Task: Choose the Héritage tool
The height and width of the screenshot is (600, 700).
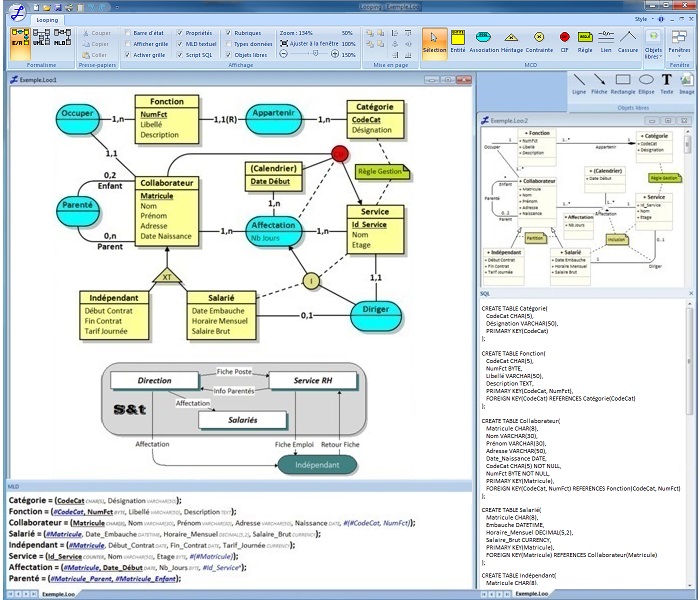Action: 511,42
